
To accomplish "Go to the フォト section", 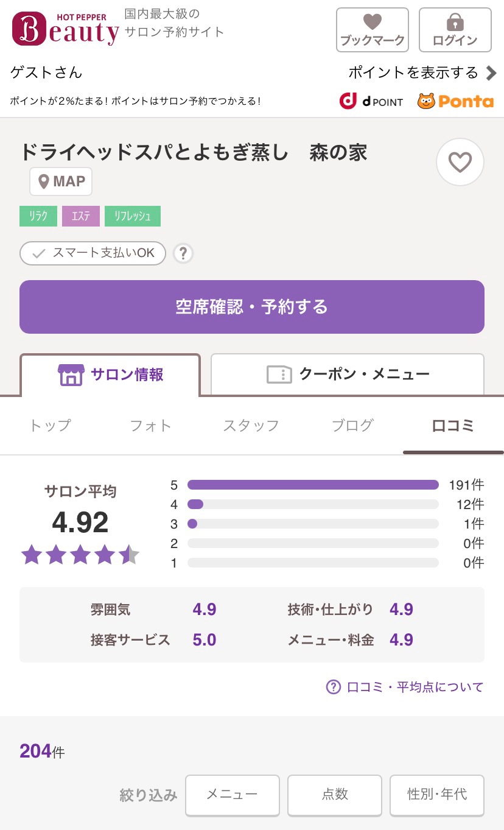I will 150,426.
